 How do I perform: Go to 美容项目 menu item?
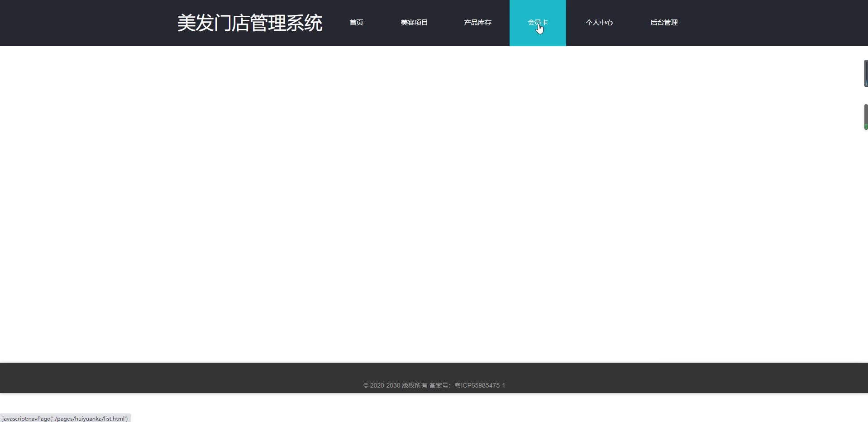tap(414, 23)
